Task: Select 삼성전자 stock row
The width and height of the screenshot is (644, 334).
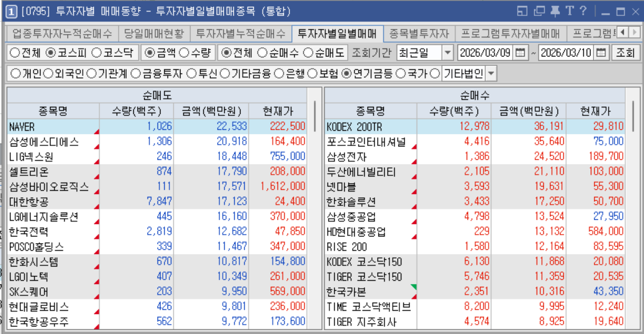Action: 475,157
